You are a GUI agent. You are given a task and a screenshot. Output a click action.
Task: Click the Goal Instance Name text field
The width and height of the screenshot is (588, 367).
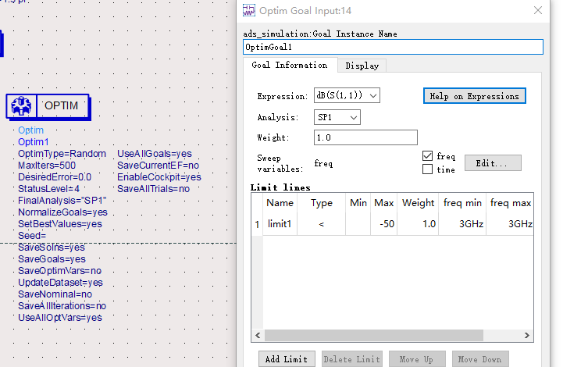pos(393,47)
